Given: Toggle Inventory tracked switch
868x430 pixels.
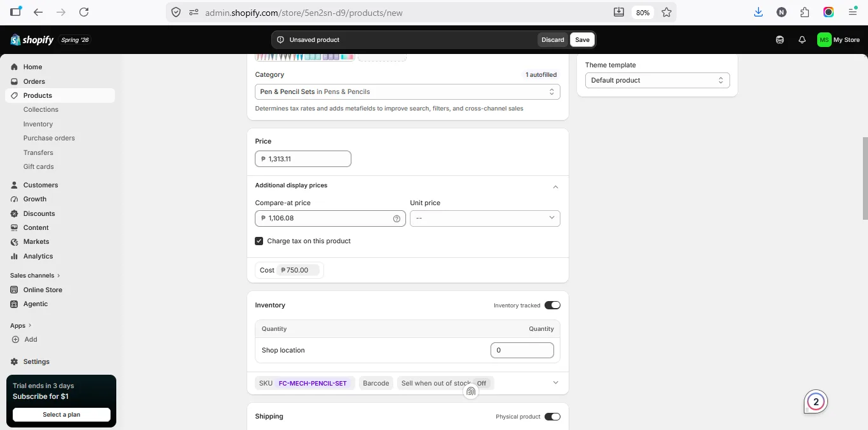Looking at the screenshot, I should [x=552, y=306].
